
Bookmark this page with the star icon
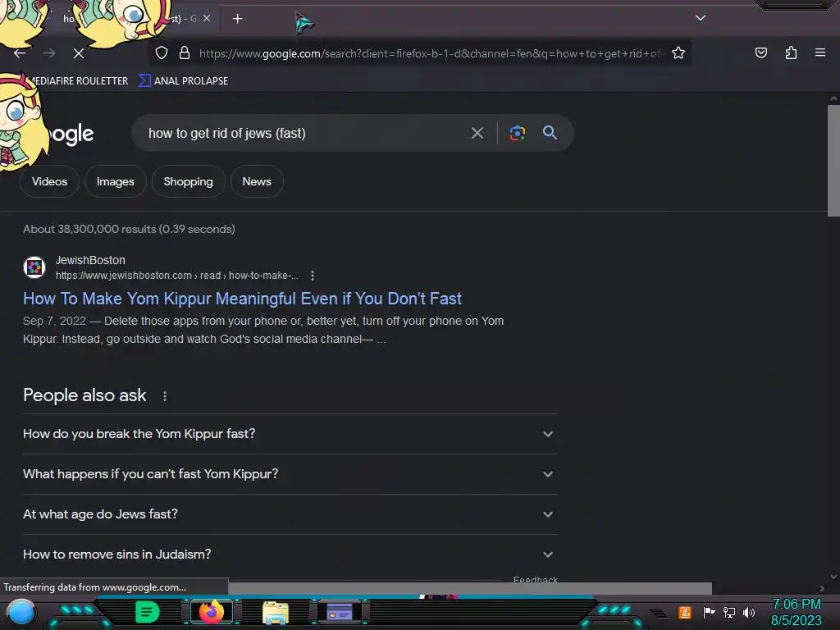click(x=678, y=52)
